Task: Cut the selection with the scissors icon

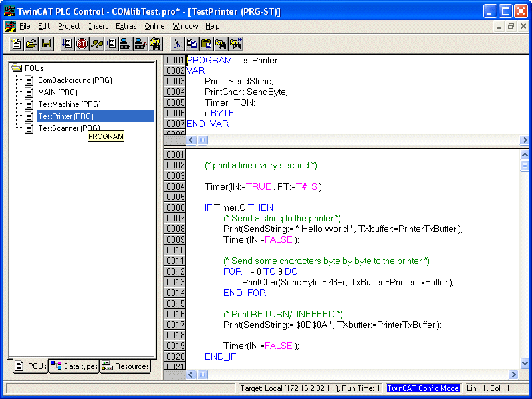Action: 177,44
